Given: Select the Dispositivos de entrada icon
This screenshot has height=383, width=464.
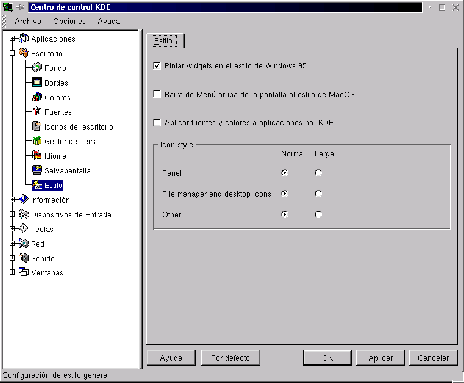Looking at the screenshot, I should coord(24,214).
